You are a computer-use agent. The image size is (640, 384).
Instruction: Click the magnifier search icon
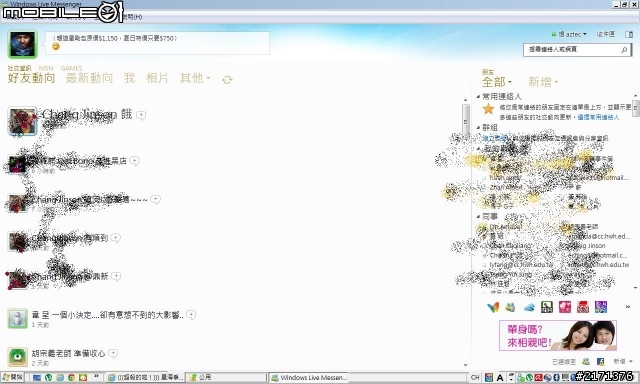(x=624, y=50)
